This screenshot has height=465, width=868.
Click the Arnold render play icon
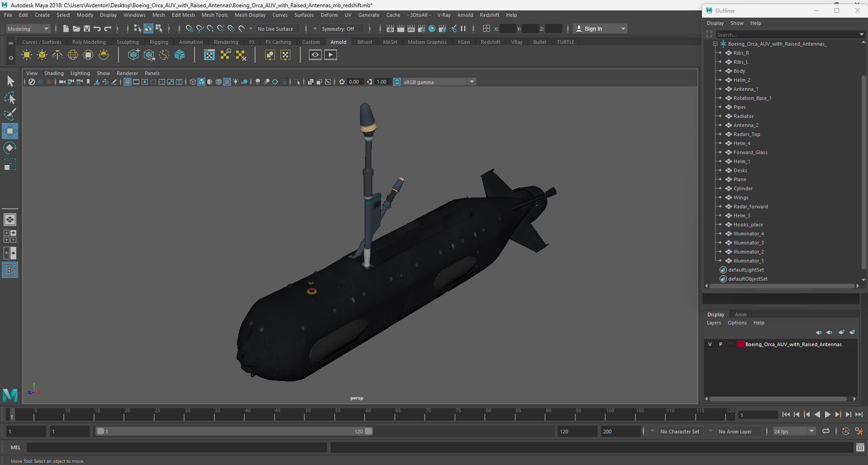pos(331,55)
